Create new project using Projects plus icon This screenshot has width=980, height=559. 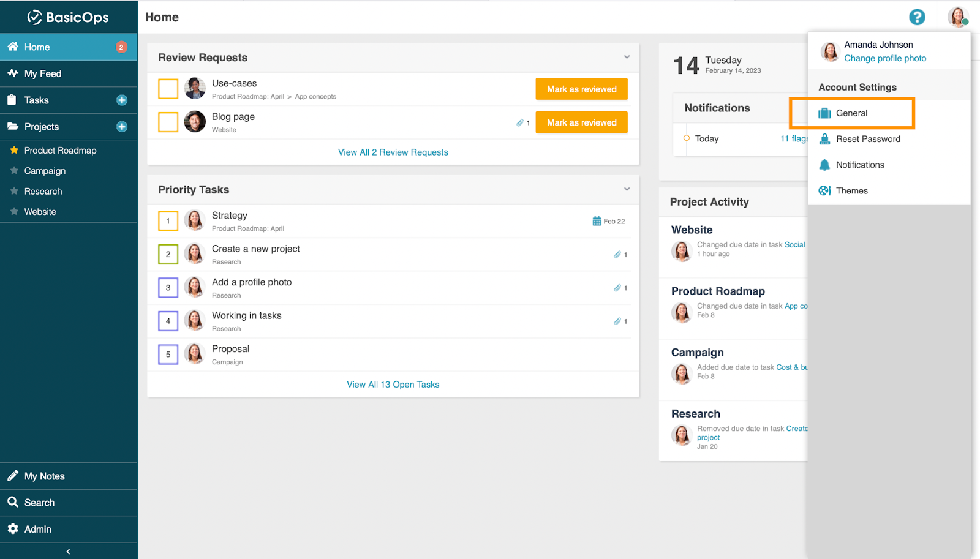point(122,127)
